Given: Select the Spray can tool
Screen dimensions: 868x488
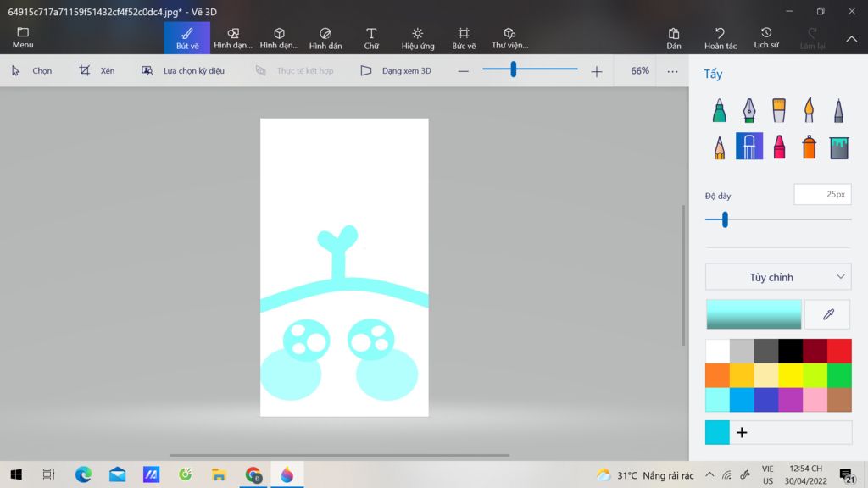Looking at the screenshot, I should click(x=809, y=147).
